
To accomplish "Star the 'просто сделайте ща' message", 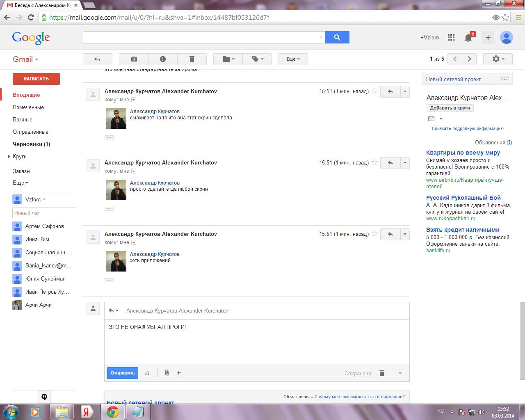I will point(374,163).
